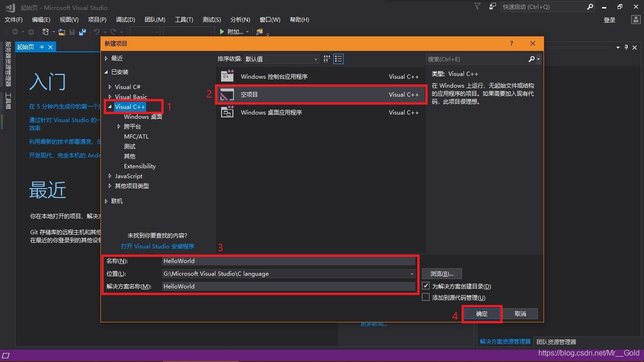
Task: Open the 工具(T) menu
Action: pos(184,19)
